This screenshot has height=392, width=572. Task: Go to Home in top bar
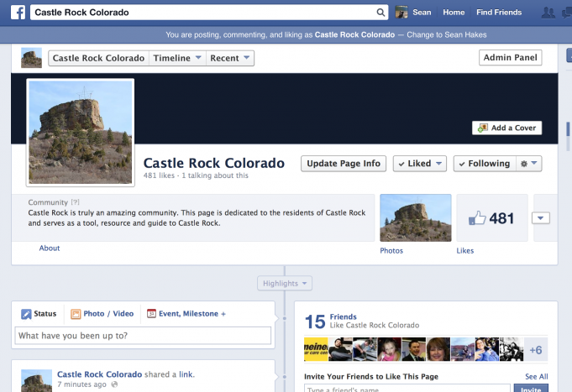454,13
